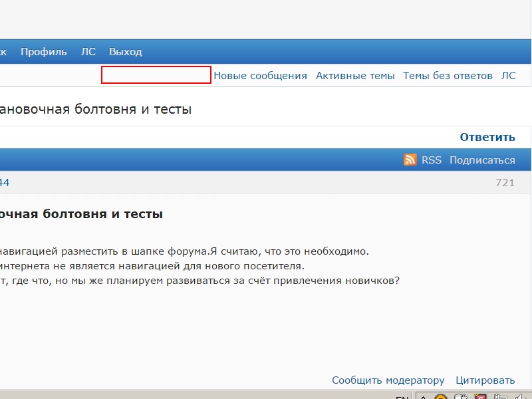This screenshot has width=532, height=399.
Task: Report post via Сообщить модератору
Action: coord(388,380)
